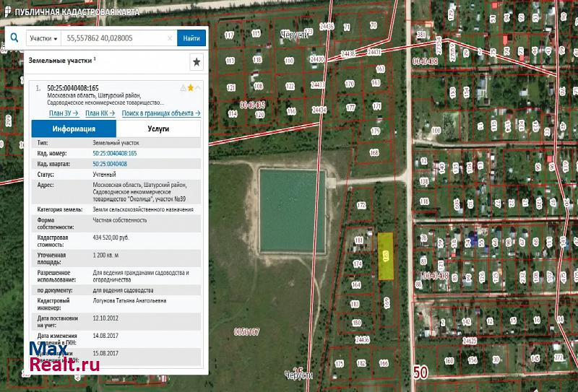Open favorites with the star button

(196, 62)
